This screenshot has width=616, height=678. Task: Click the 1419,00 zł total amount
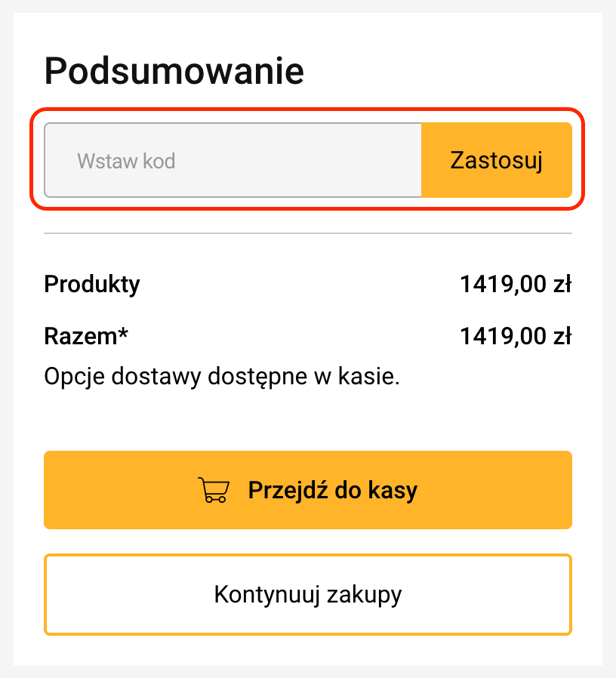click(516, 336)
